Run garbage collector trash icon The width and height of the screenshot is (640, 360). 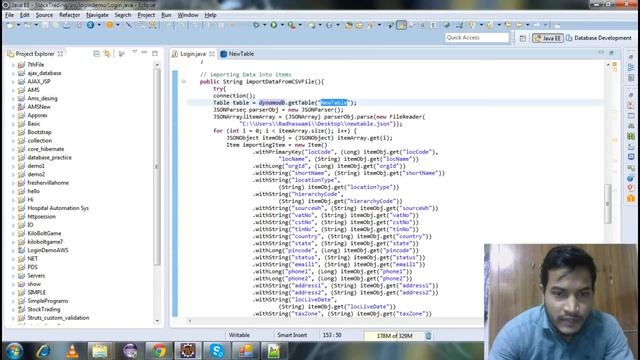click(428, 336)
